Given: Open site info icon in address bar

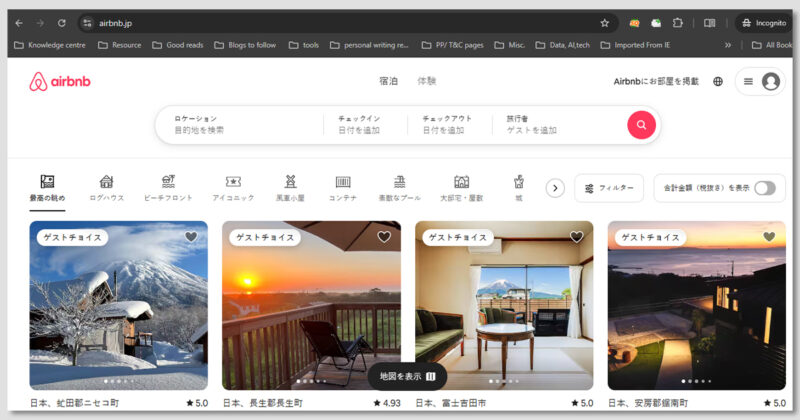Looking at the screenshot, I should [x=88, y=23].
